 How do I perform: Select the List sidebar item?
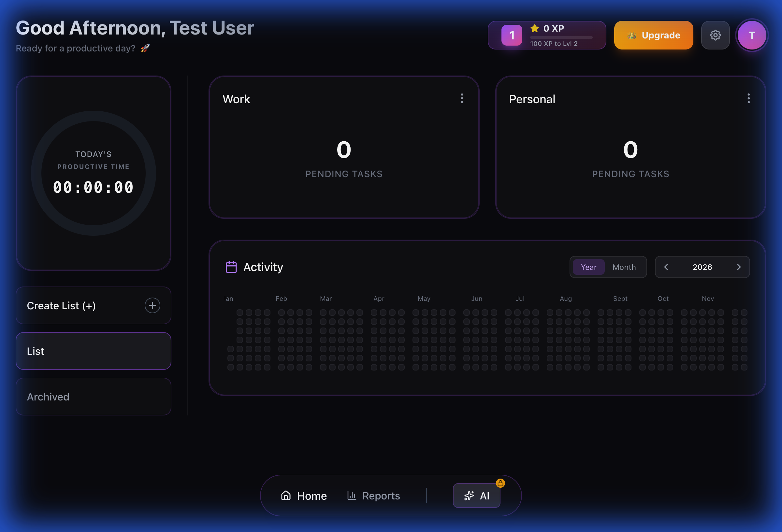click(94, 351)
